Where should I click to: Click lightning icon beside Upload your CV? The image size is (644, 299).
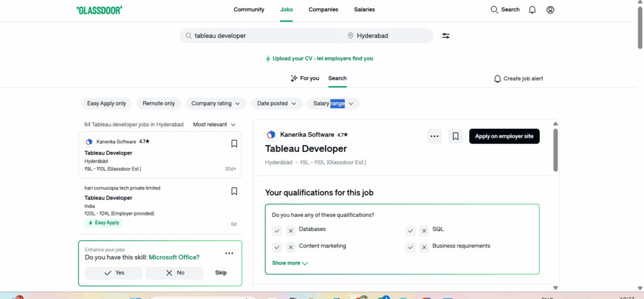click(268, 58)
